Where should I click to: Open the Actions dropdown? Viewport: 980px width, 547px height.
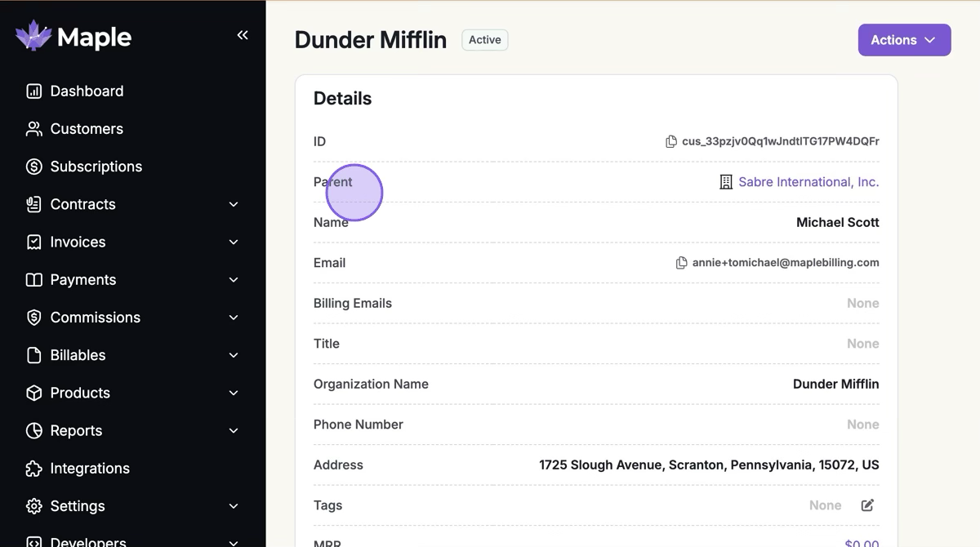(904, 40)
